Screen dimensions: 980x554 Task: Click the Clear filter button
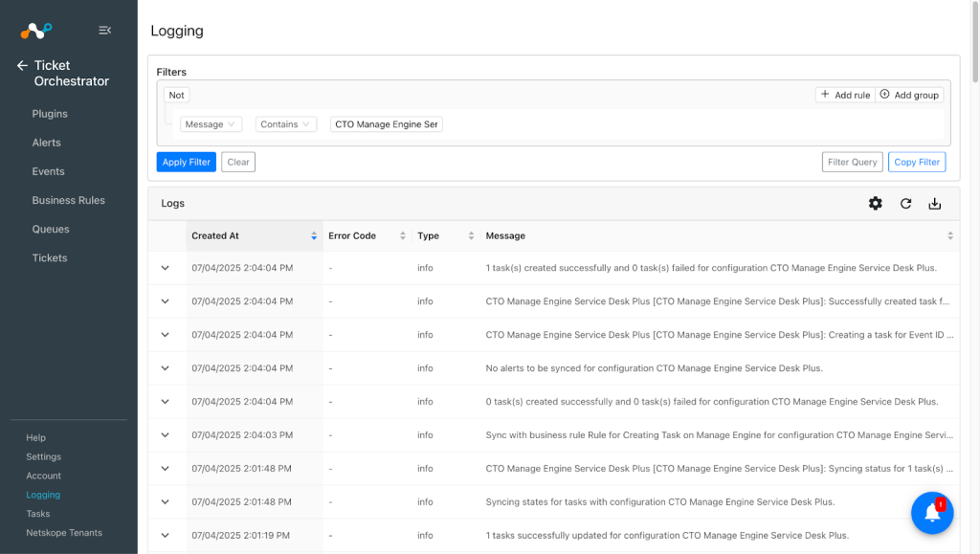238,162
